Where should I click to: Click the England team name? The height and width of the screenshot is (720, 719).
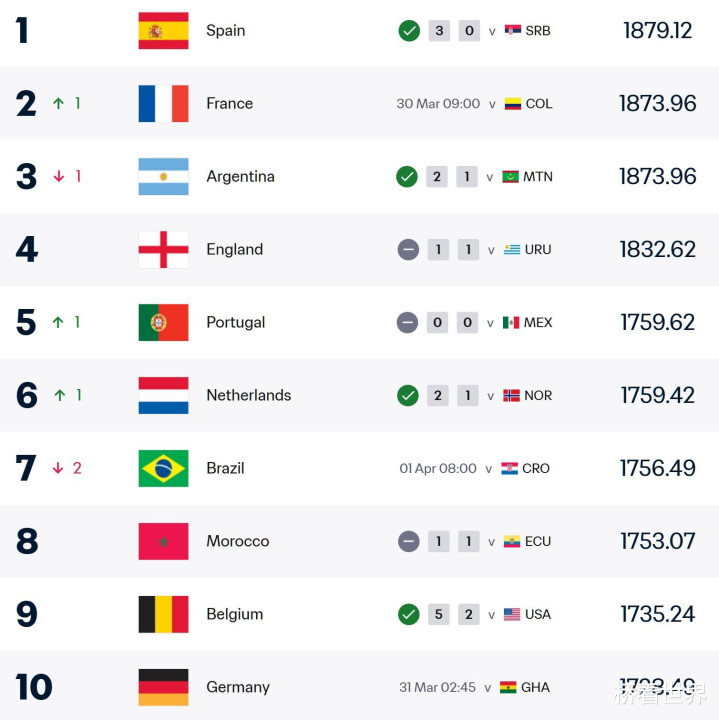(235, 250)
